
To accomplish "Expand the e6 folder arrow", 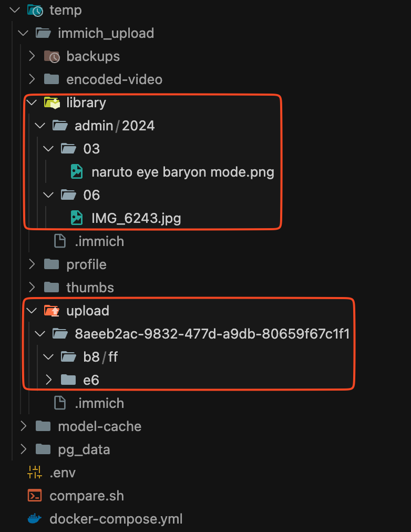I will point(49,380).
